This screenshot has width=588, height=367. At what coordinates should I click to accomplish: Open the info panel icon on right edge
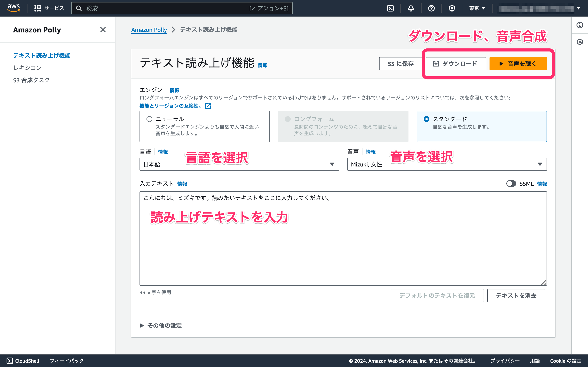point(580,25)
